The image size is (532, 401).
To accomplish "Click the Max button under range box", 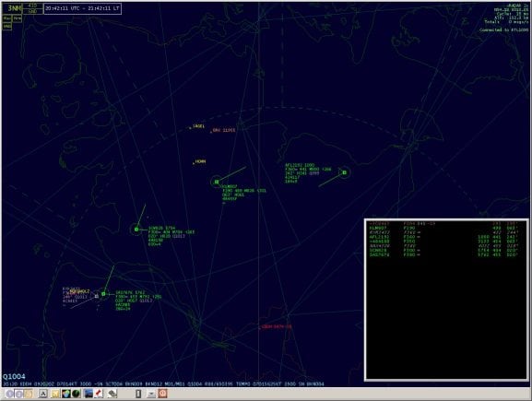I will pos(7,18).
